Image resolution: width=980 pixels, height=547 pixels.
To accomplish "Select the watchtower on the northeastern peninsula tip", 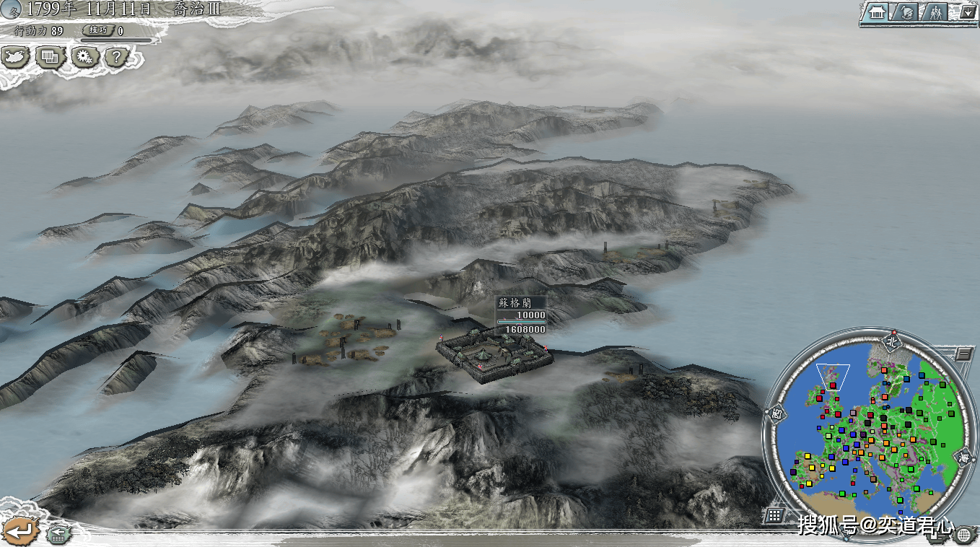I will coord(717,207).
